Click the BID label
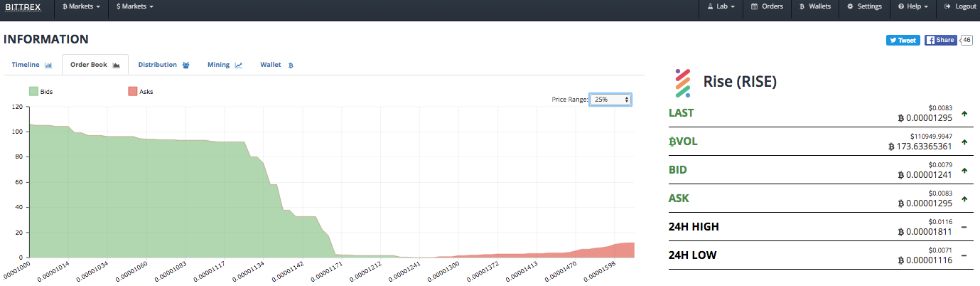The image size is (980, 286). 678,170
